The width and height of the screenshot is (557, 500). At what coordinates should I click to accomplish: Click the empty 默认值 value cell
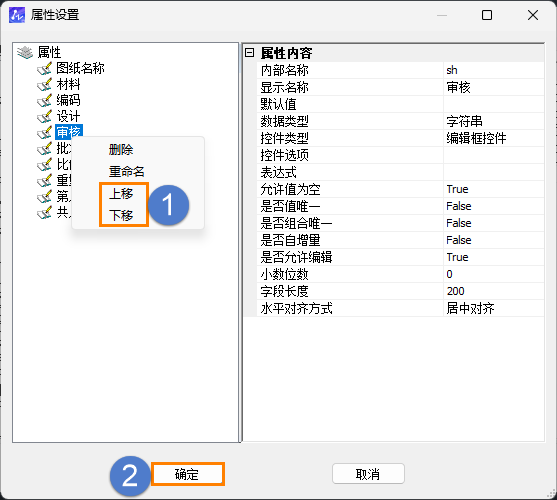pyautogui.click(x=493, y=104)
